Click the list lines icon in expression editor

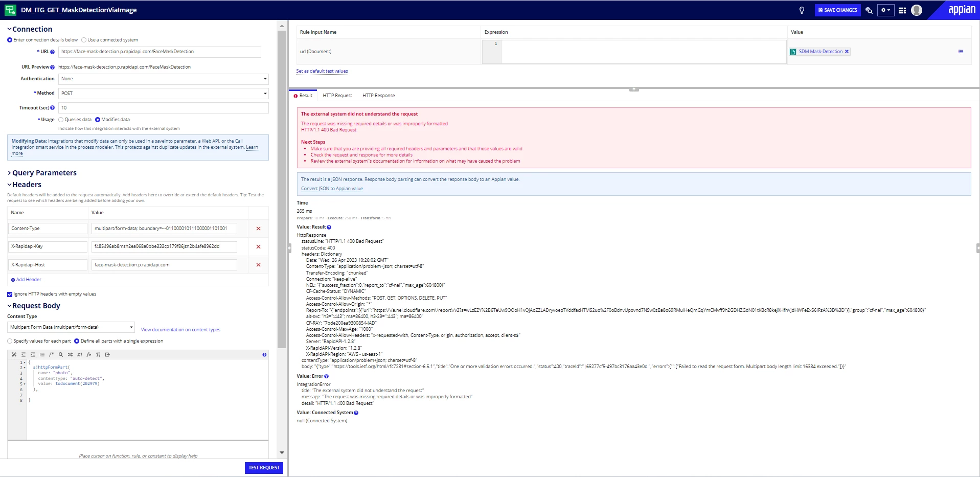click(42, 354)
